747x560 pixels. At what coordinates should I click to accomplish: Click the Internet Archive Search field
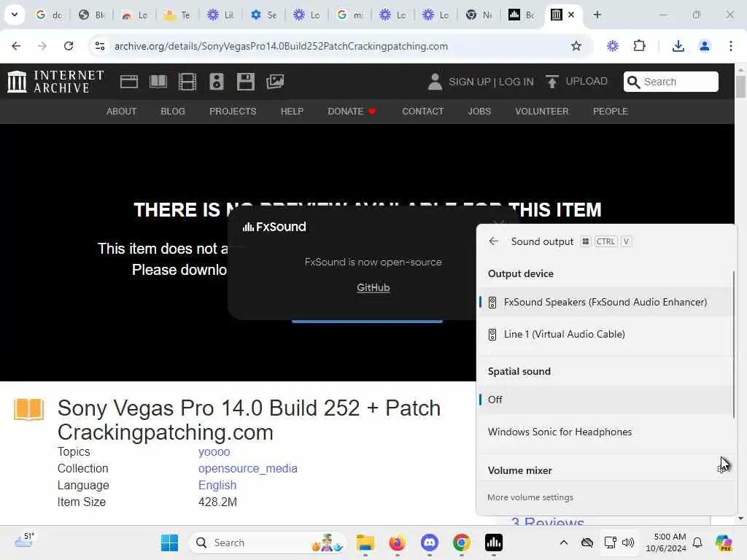click(671, 82)
